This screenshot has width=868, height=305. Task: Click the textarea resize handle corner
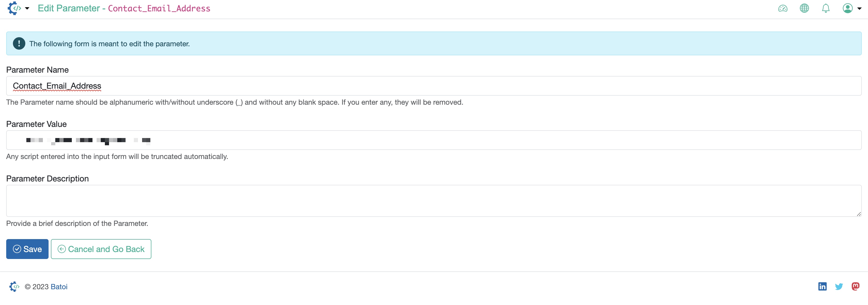858,214
